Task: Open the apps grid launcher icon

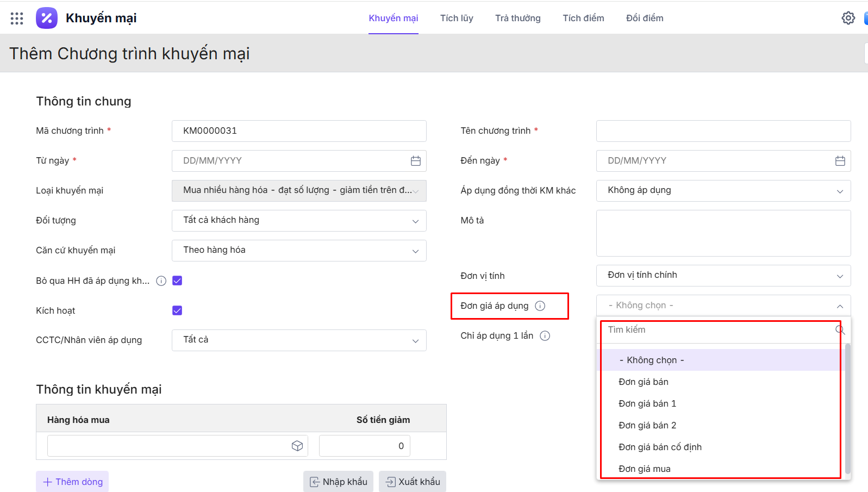Action: coord(17,18)
